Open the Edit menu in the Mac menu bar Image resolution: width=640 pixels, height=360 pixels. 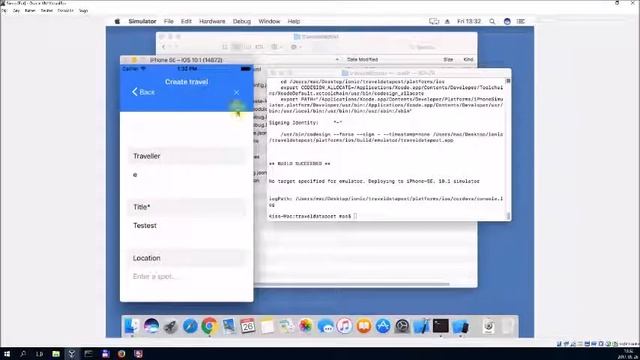[186, 21]
